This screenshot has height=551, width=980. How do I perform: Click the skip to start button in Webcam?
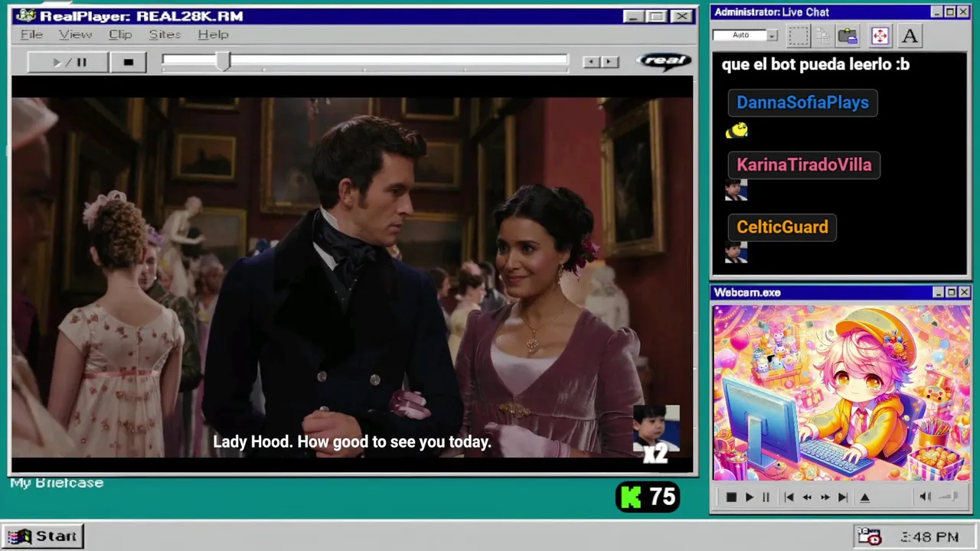coord(789,497)
